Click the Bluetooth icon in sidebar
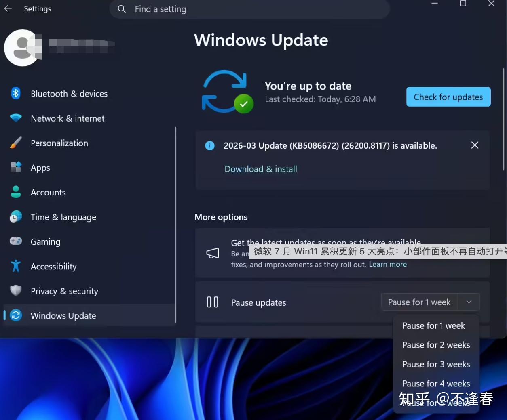The height and width of the screenshot is (420, 507). point(16,93)
